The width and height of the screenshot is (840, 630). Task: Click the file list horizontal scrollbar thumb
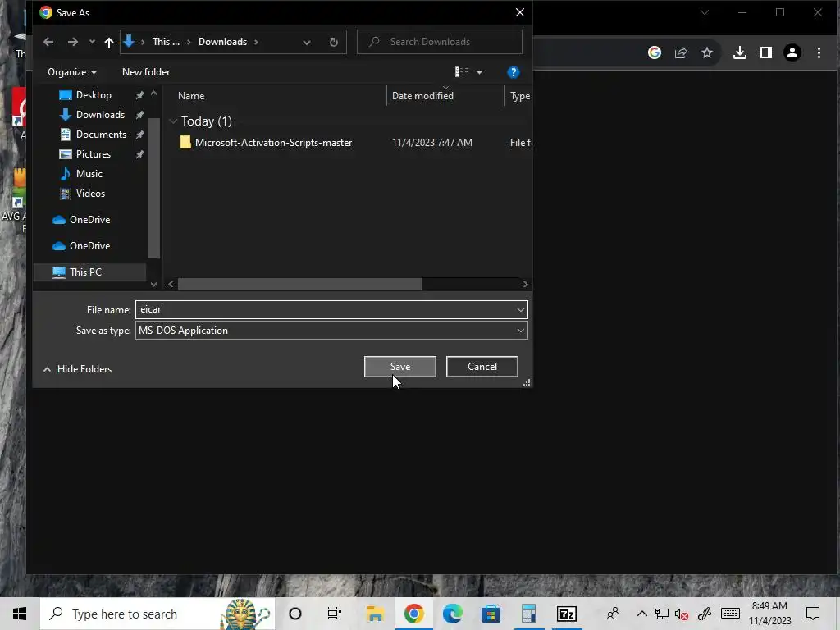pos(300,285)
